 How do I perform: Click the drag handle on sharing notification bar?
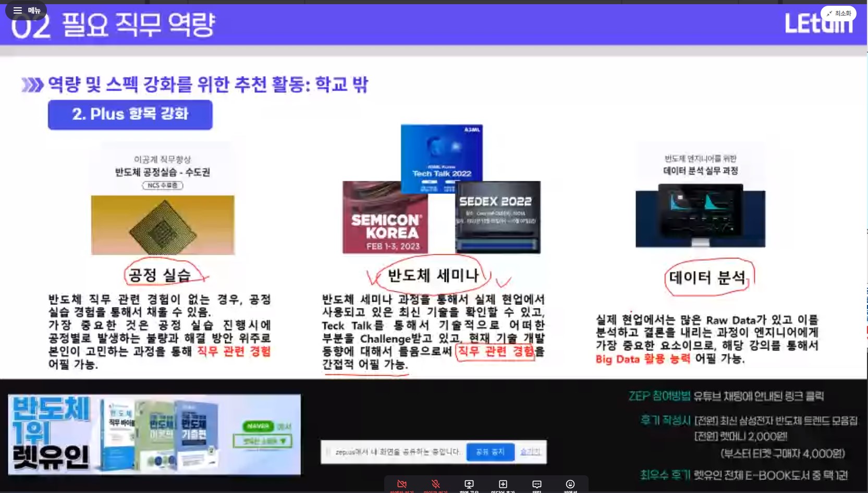(x=328, y=452)
